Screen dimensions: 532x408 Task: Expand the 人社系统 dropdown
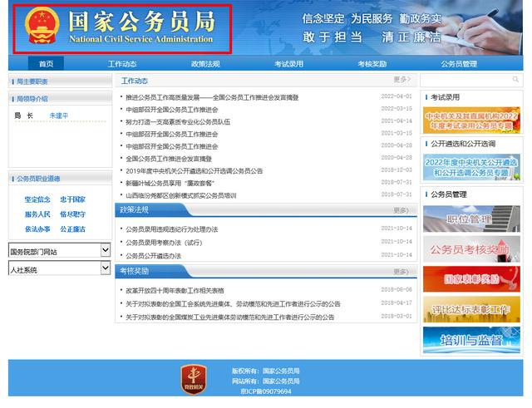[59, 268]
